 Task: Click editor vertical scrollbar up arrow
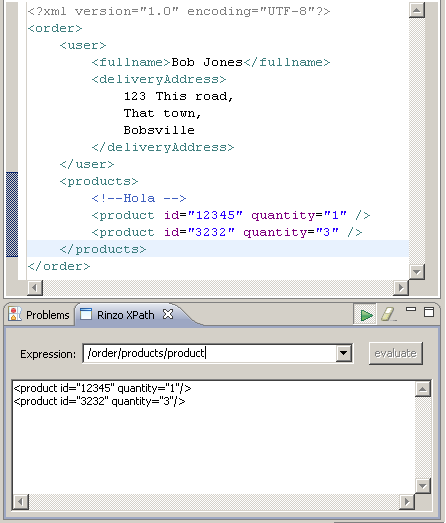[x=417, y=10]
